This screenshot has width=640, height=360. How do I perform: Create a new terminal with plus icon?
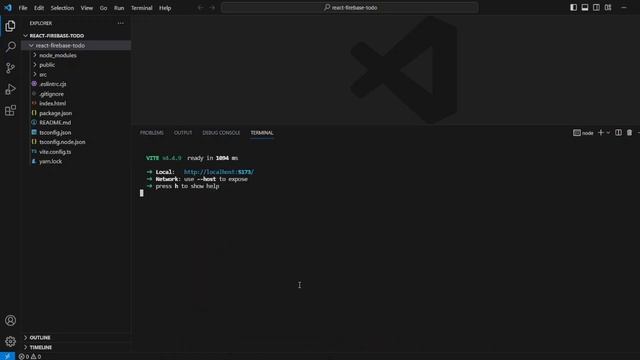[x=600, y=133]
